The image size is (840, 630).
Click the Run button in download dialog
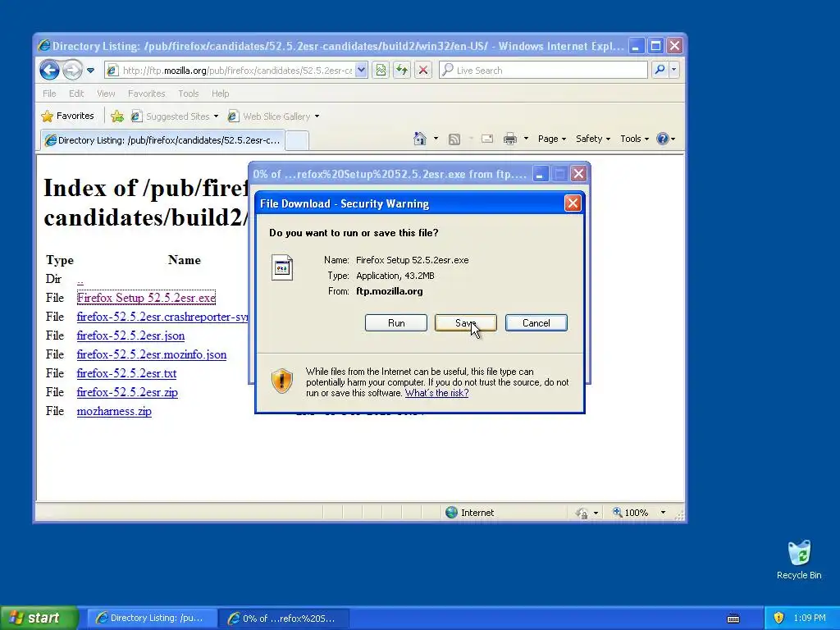(396, 323)
